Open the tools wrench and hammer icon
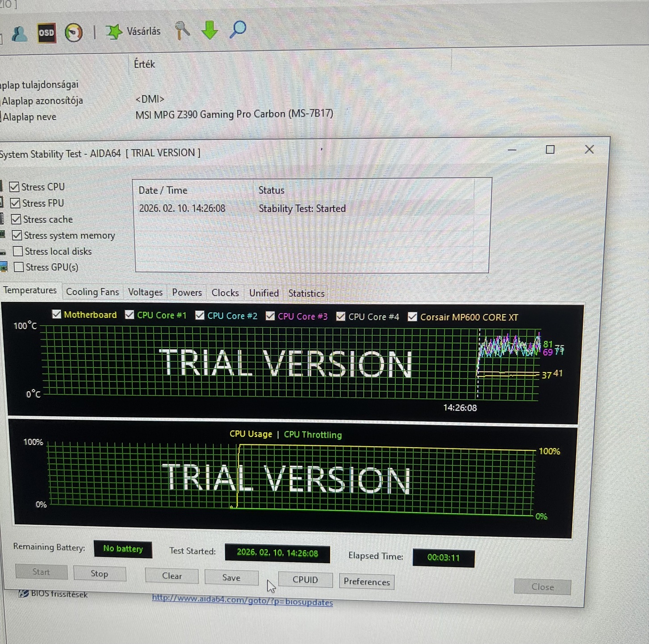 (x=182, y=30)
